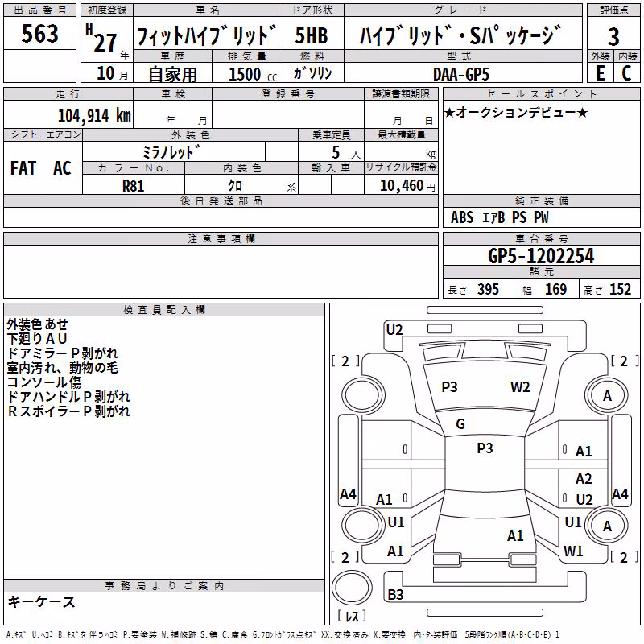Screen dimensions: 644x644
Task: Click the car name "フィットハイブリッド"
Action: click(x=207, y=35)
